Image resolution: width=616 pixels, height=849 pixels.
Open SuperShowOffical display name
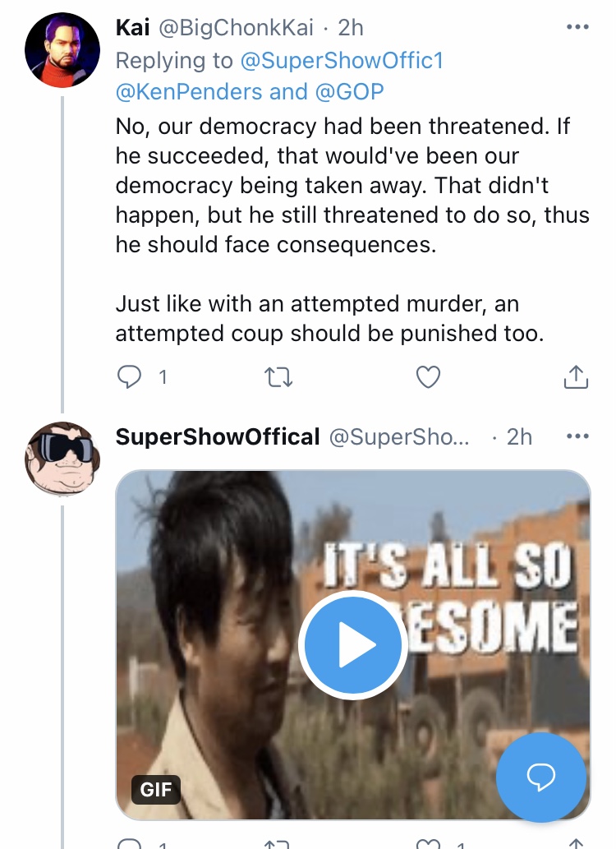(218, 436)
